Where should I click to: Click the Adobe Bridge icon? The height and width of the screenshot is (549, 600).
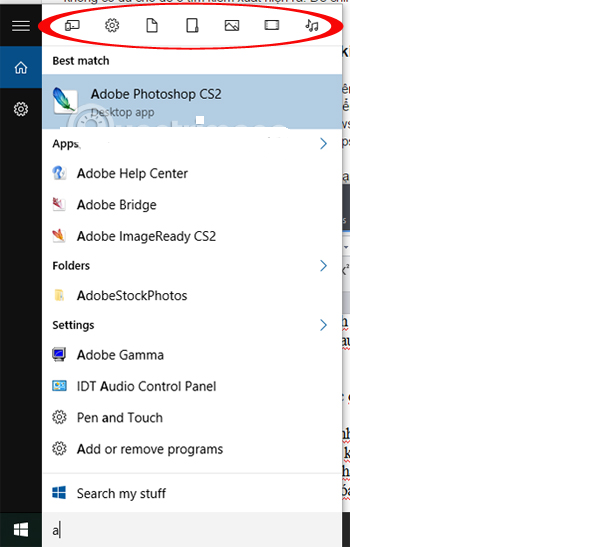coord(59,205)
